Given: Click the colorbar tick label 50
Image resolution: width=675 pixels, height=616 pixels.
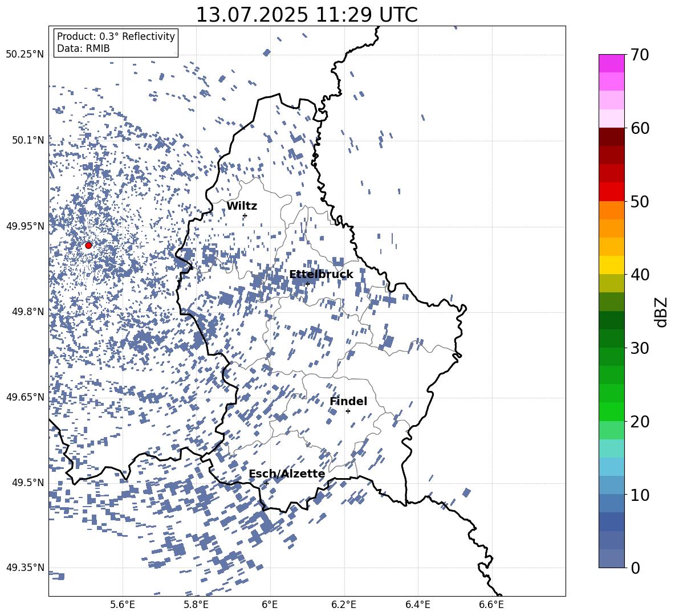Looking at the screenshot, I should pyautogui.click(x=639, y=202).
